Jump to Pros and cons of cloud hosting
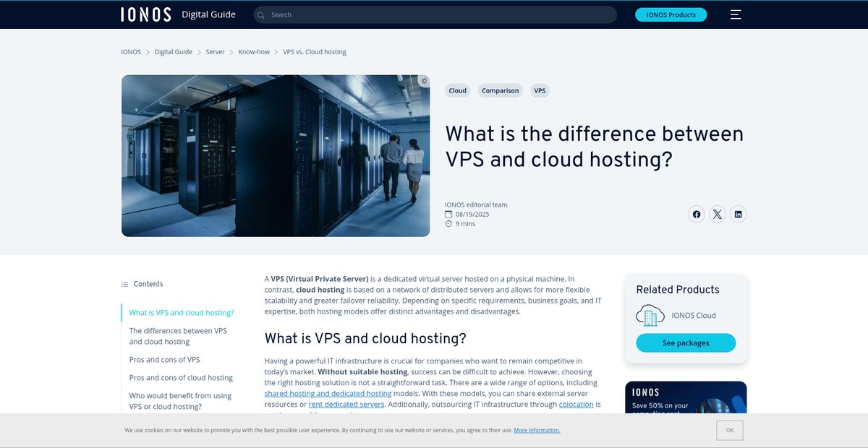Viewport: 868px width, 448px height. pos(181,378)
